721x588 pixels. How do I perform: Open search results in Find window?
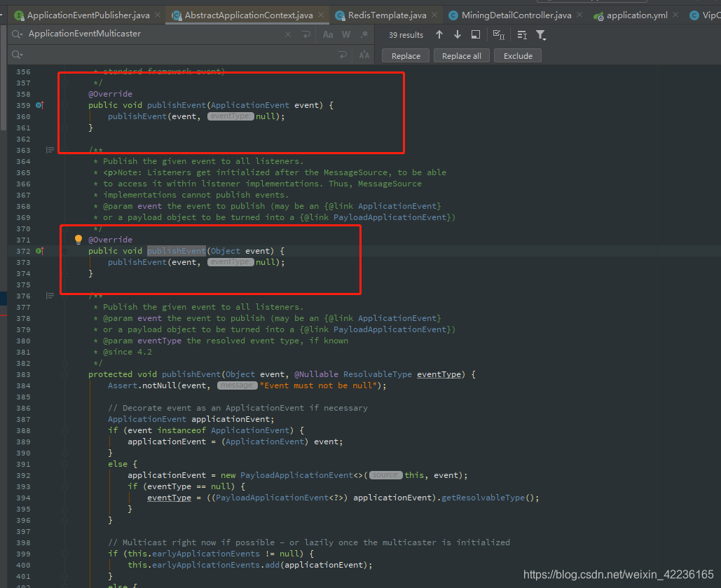point(476,34)
